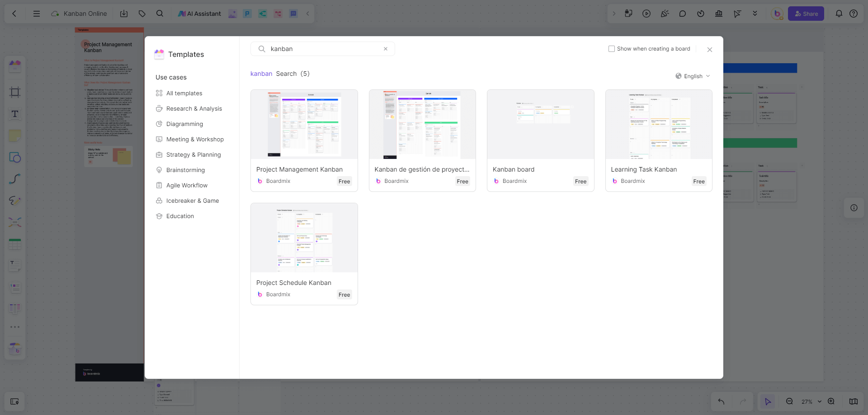Open Project Management Kanban template thumbnail
Viewport: 868px width, 415px height.
click(x=304, y=124)
